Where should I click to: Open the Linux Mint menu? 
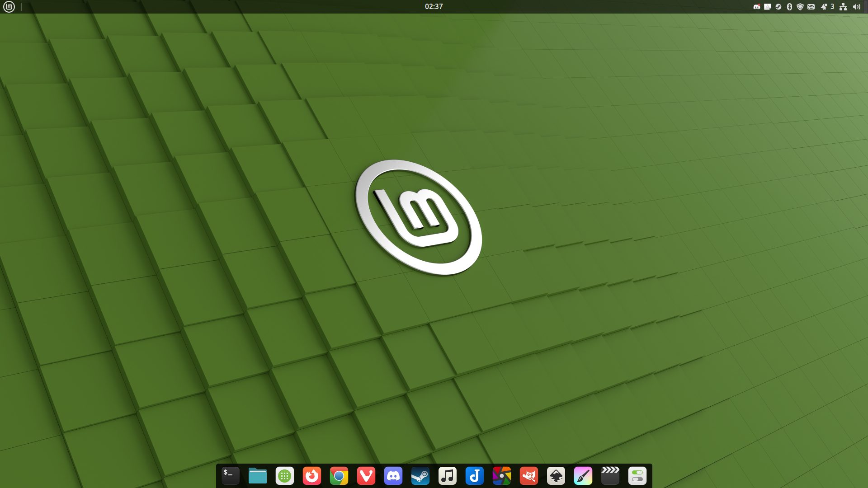9,6
